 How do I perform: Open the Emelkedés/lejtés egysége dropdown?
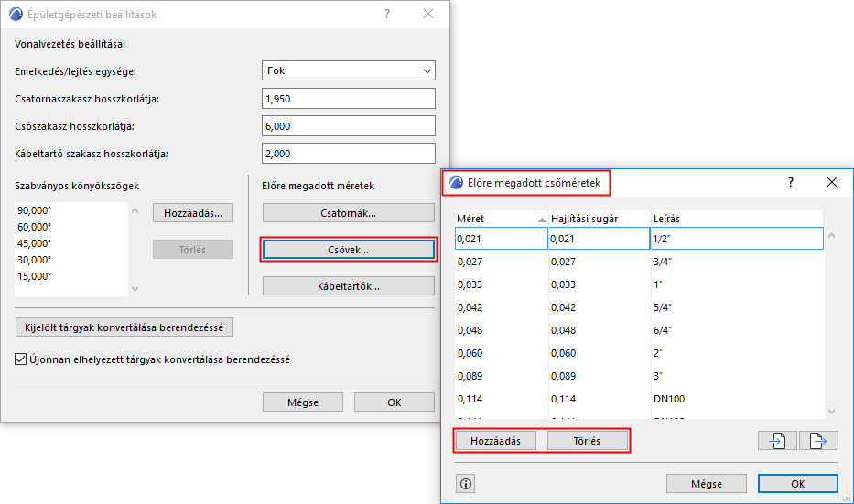click(x=349, y=70)
